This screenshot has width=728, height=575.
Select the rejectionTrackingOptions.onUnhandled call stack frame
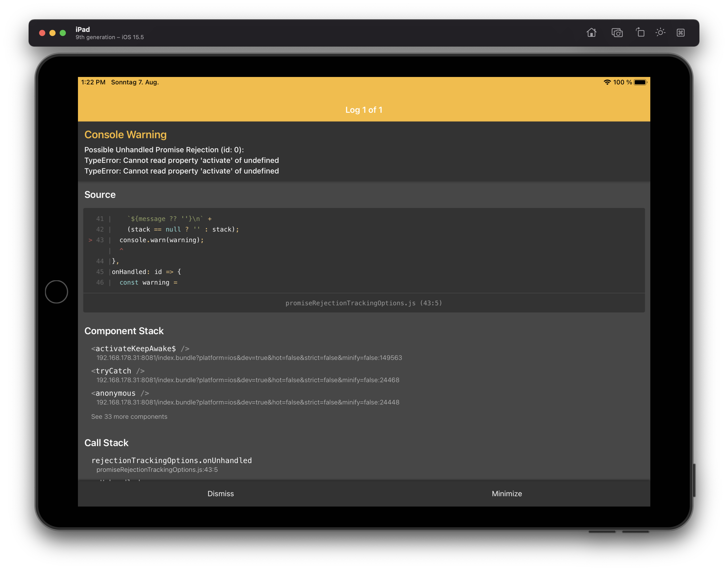coord(172,460)
